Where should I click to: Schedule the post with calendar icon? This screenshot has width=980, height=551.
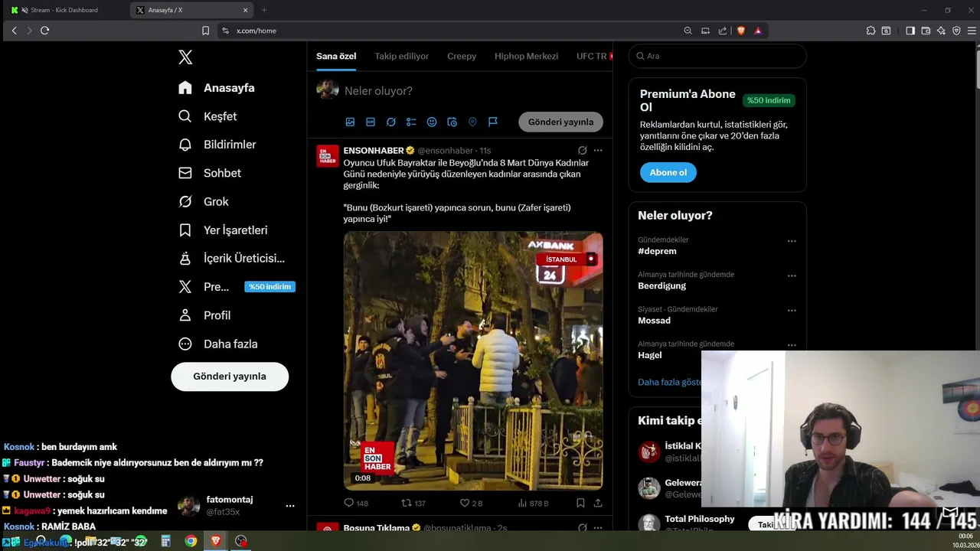[452, 122]
